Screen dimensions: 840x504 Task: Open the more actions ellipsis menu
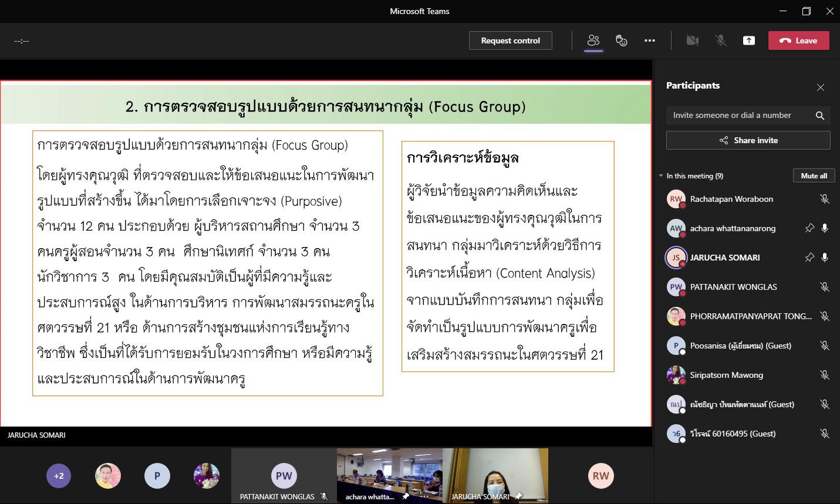[x=649, y=40]
